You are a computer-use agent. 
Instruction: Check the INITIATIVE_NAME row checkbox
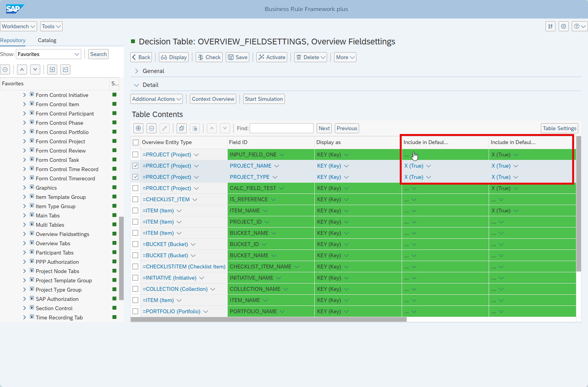coord(135,278)
